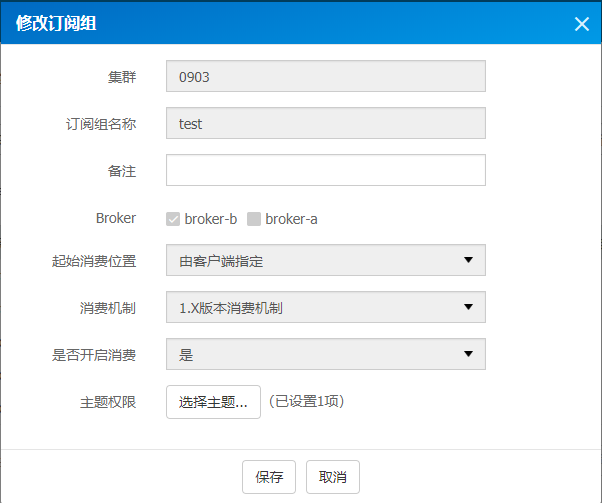Image resolution: width=602 pixels, height=503 pixels.
Task: Click the Broker label
Action: coord(116,218)
